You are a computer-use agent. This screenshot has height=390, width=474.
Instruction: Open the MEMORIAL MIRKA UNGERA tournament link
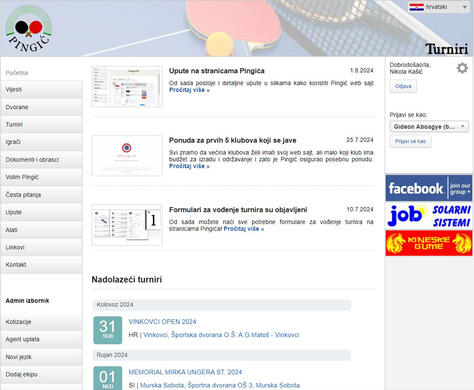pos(185,372)
